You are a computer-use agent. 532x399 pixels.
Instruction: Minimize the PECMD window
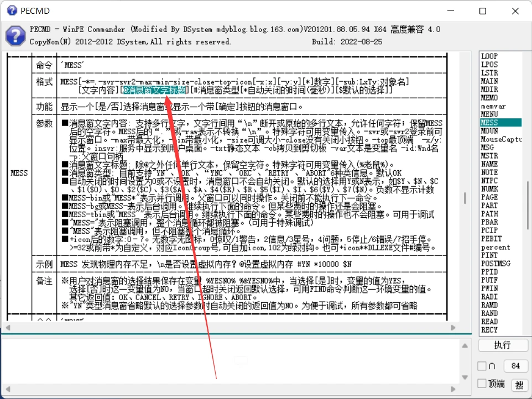pyautogui.click(x=451, y=11)
